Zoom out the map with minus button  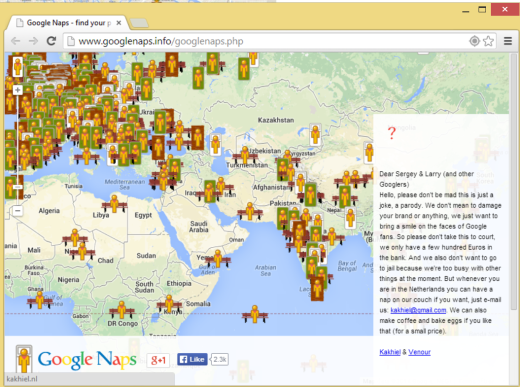(x=18, y=211)
